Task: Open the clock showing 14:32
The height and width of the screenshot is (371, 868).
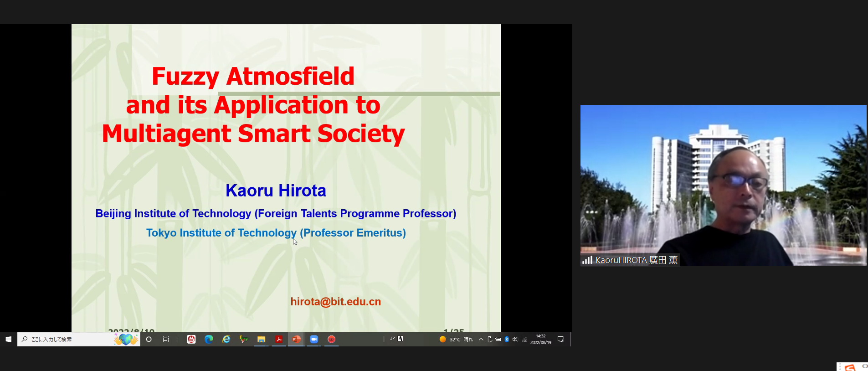Action: 541,339
